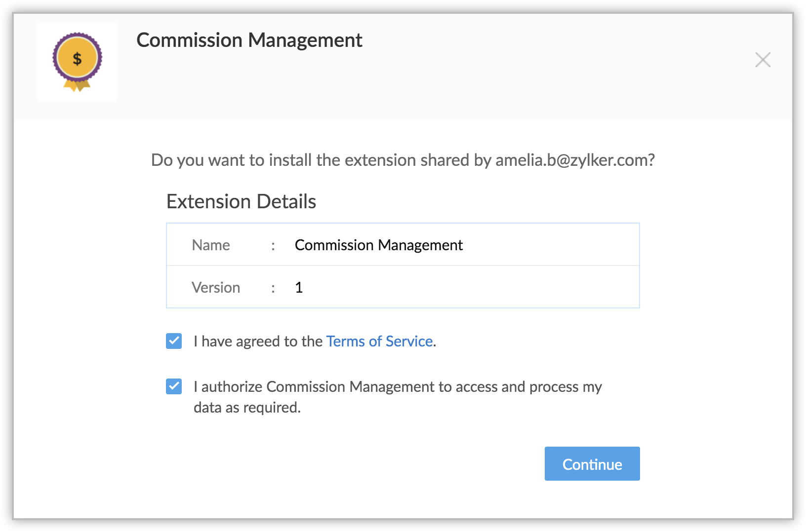Click the Extension Details heading
The height and width of the screenshot is (532, 806).
241,201
